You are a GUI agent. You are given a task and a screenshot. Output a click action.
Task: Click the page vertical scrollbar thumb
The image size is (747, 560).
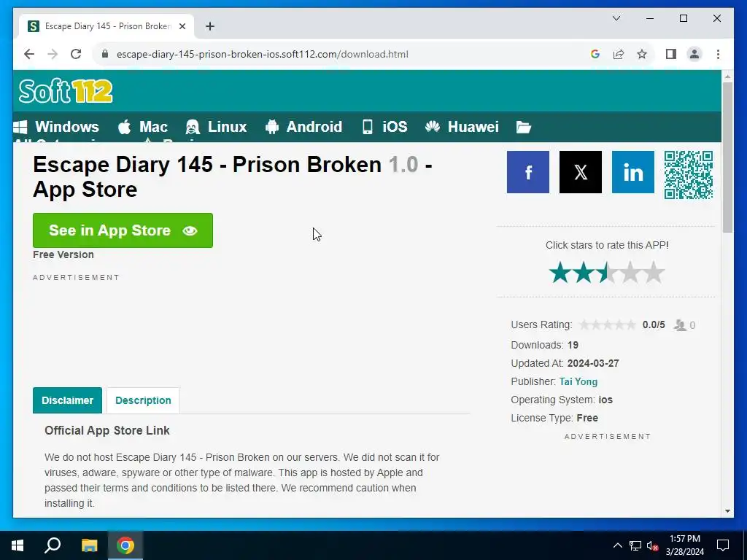[x=727, y=157]
